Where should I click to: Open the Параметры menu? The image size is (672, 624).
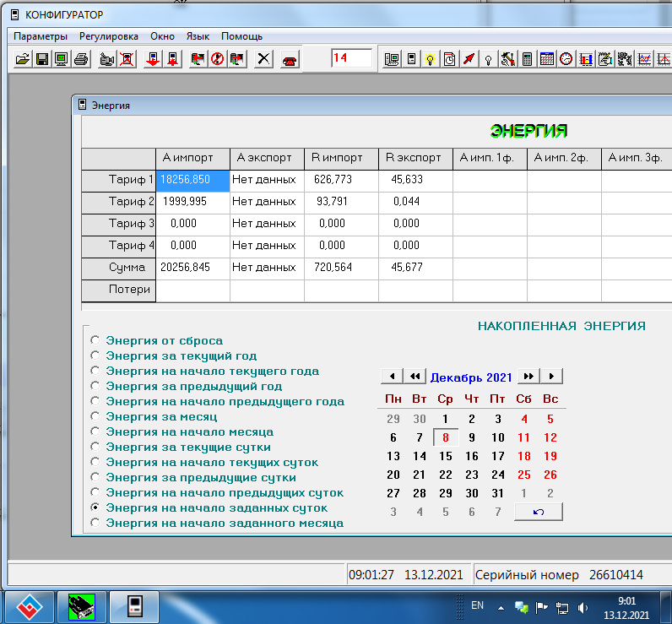(x=41, y=36)
